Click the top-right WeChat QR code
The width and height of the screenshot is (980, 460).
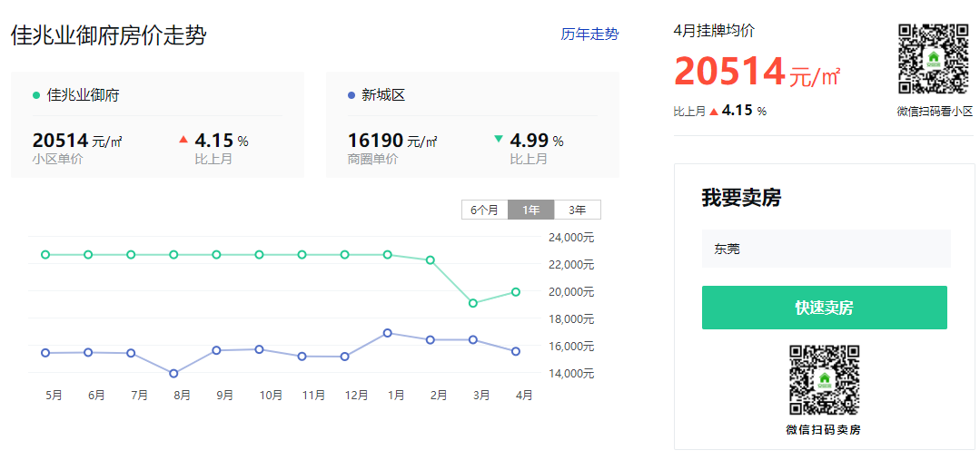point(933,59)
